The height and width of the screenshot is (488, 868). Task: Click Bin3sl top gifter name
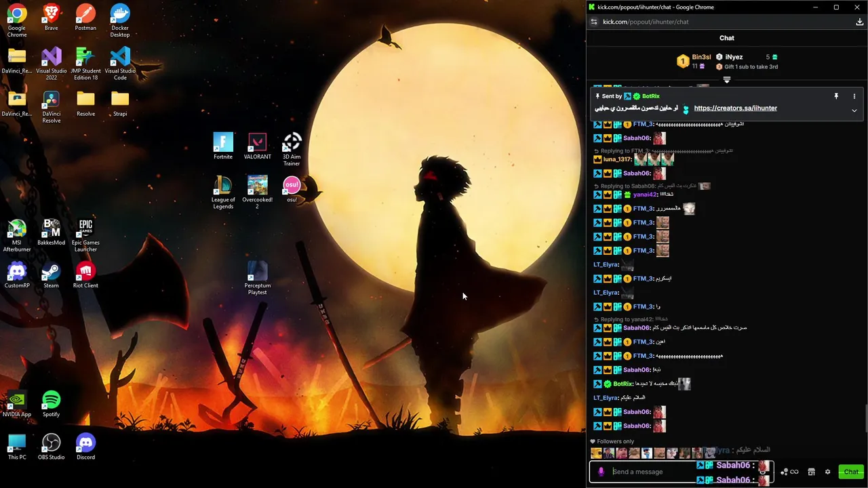(x=701, y=57)
